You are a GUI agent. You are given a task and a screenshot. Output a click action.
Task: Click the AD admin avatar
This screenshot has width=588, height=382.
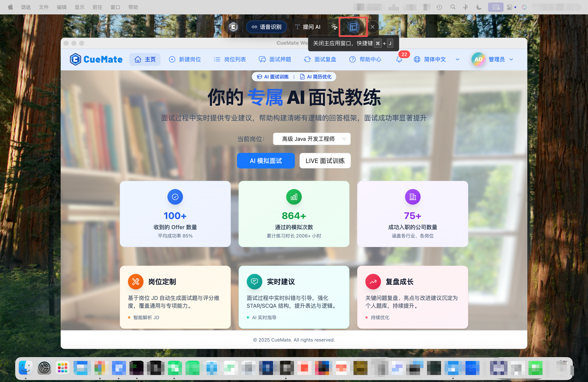point(478,59)
